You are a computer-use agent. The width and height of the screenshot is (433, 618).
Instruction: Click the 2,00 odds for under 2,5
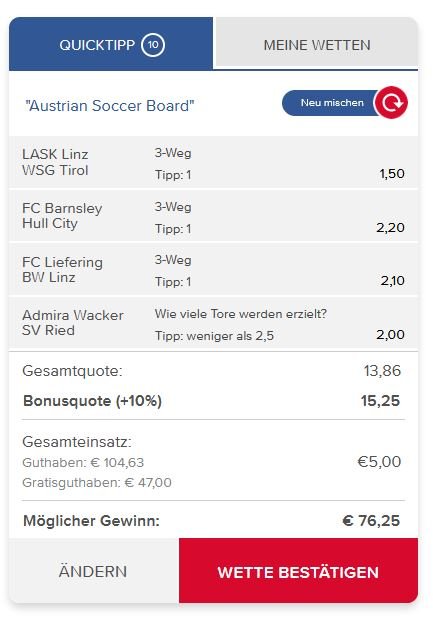pyautogui.click(x=390, y=335)
